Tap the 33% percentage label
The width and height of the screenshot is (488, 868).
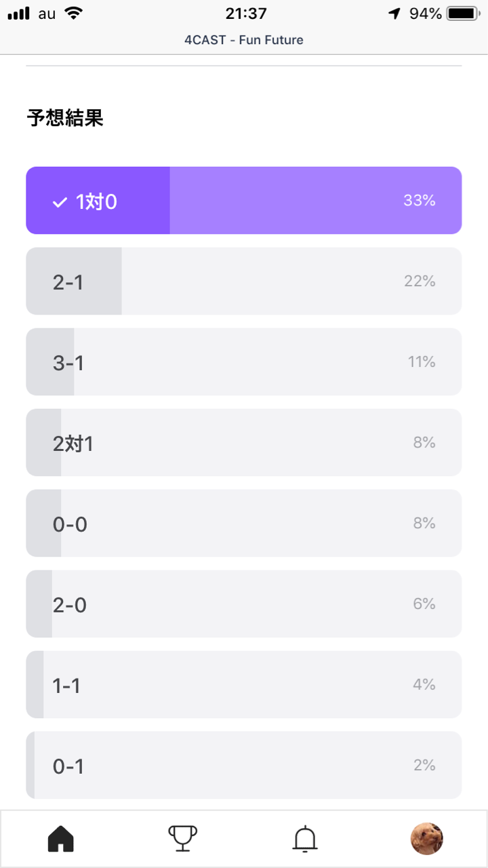pyautogui.click(x=419, y=201)
